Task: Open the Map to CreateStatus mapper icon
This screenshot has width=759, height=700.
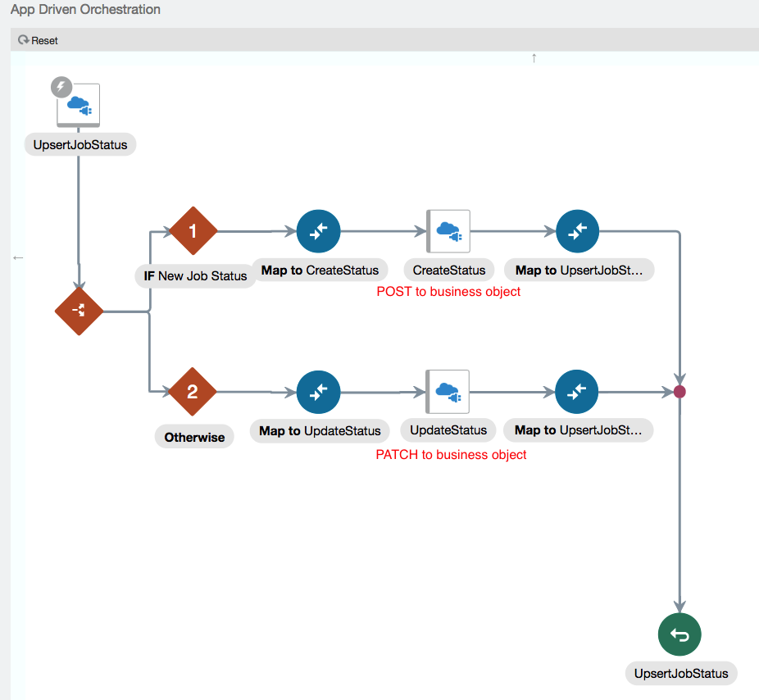Action: [318, 232]
